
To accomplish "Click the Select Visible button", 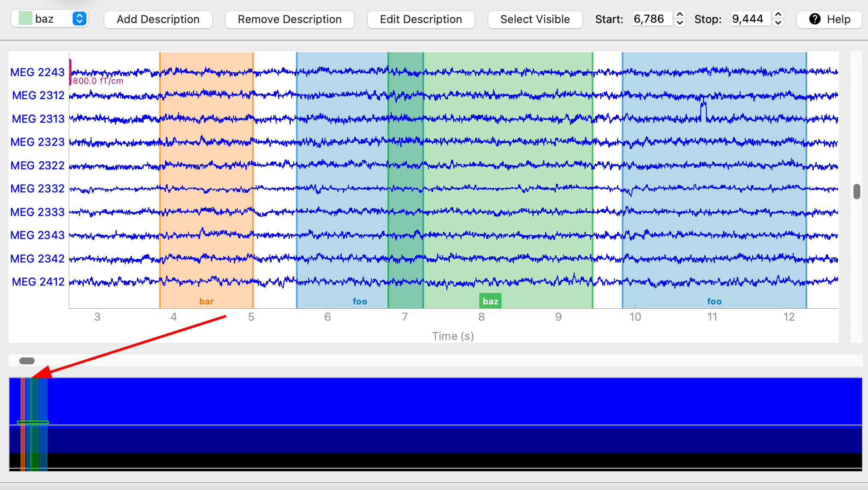I will (535, 19).
